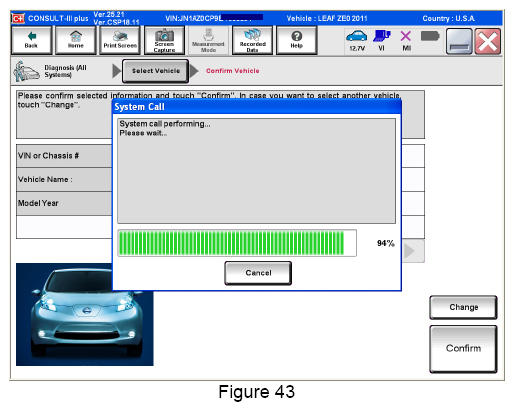
Task: Click the VIN header text
Action: point(213,18)
